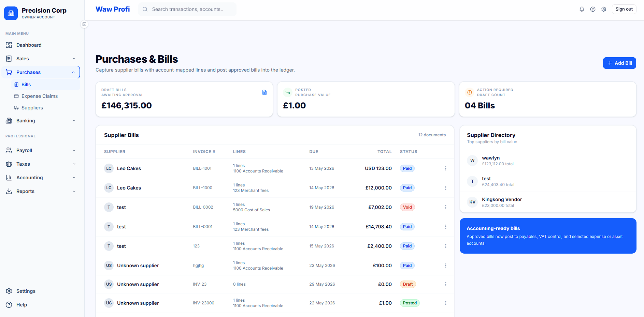Image resolution: width=644 pixels, height=317 pixels.
Task: Collapse the Purchases menu chevron
Action: pos(73,72)
